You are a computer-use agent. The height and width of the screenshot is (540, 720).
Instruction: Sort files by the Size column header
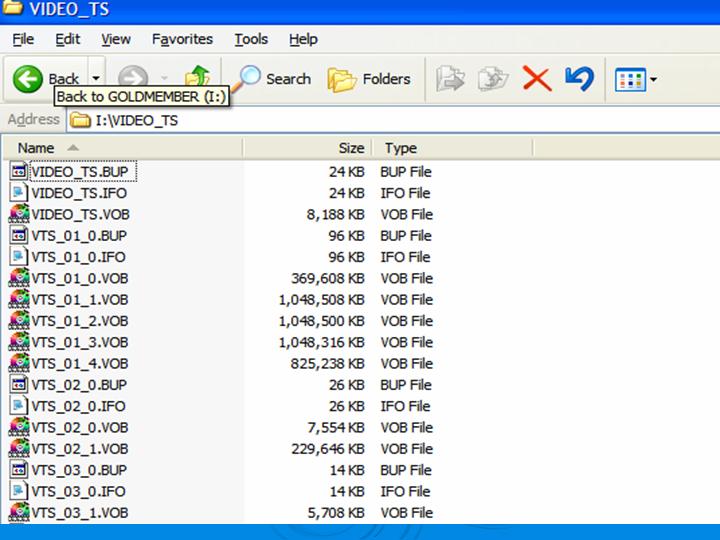pyautogui.click(x=307, y=148)
